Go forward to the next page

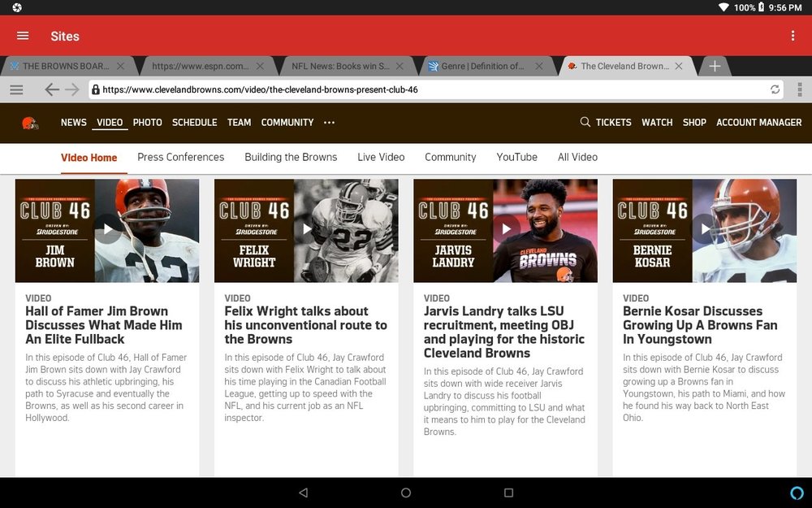[x=72, y=89]
